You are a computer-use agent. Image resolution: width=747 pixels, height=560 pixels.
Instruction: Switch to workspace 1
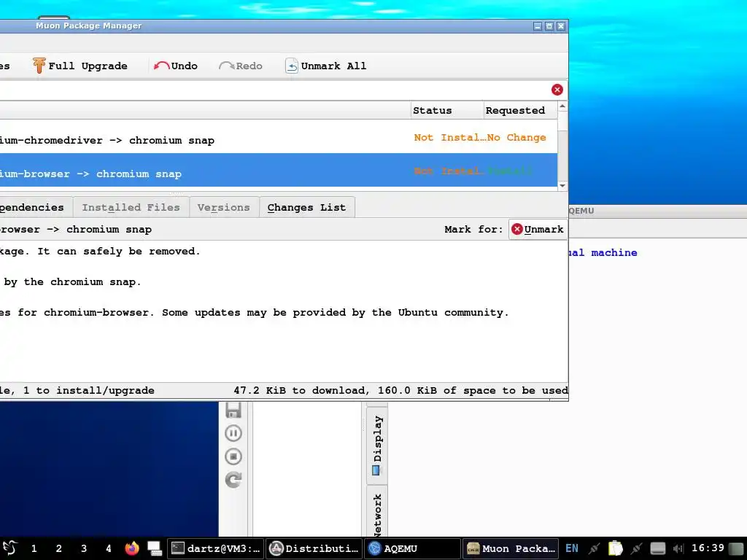pos(34,548)
